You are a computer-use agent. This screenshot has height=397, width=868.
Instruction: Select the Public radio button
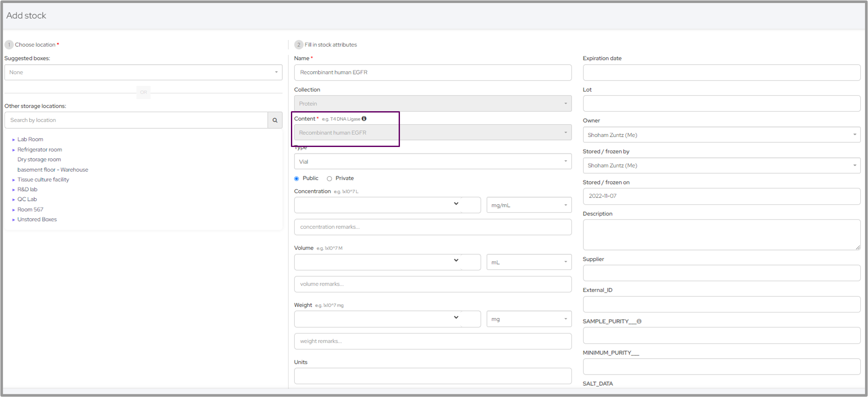(297, 178)
